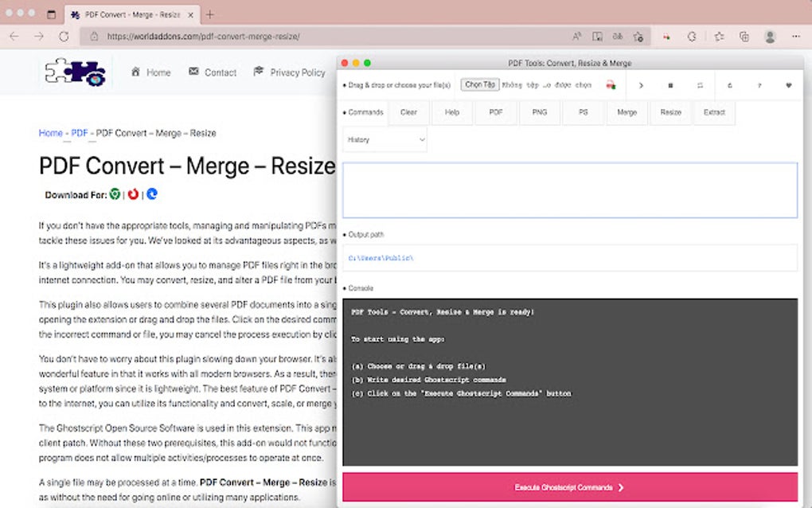The height and width of the screenshot is (508, 812).
Task: Select the PDF Convert - Merge - Resize tab
Action: 132,15
